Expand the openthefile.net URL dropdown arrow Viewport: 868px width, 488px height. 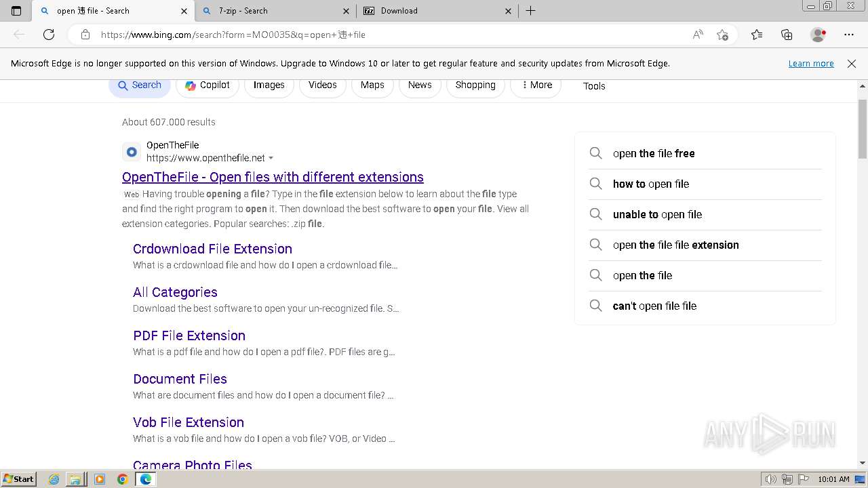pos(271,158)
